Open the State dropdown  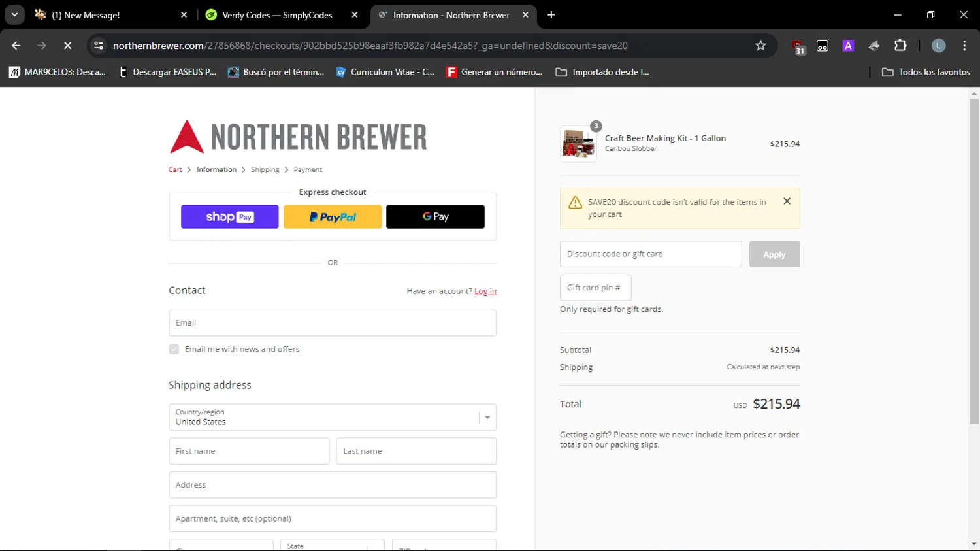pos(333,545)
